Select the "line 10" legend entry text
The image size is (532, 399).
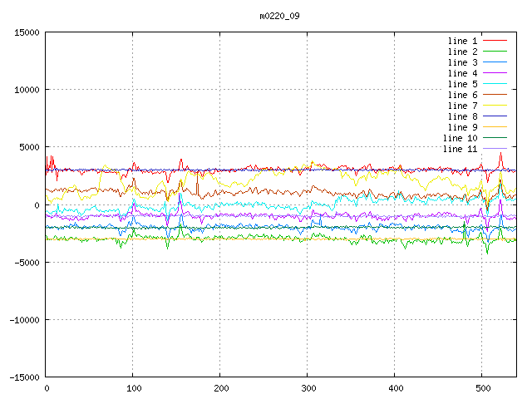(460, 138)
